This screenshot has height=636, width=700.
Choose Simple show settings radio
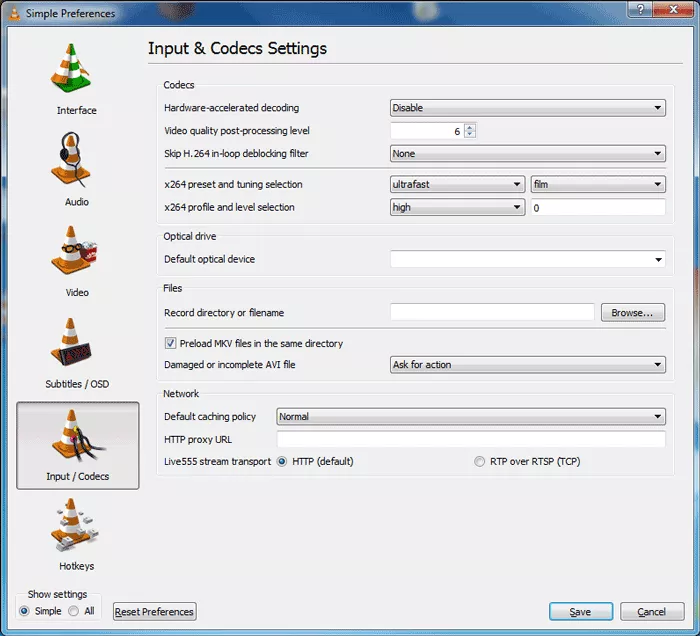[24, 611]
